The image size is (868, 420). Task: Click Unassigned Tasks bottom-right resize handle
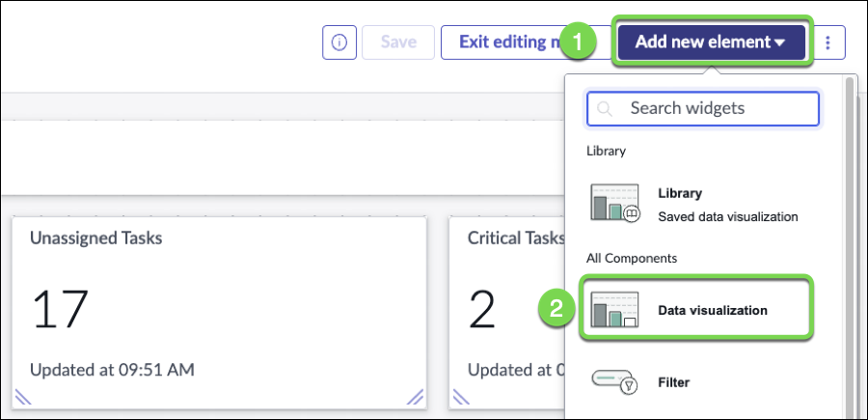[x=415, y=395]
